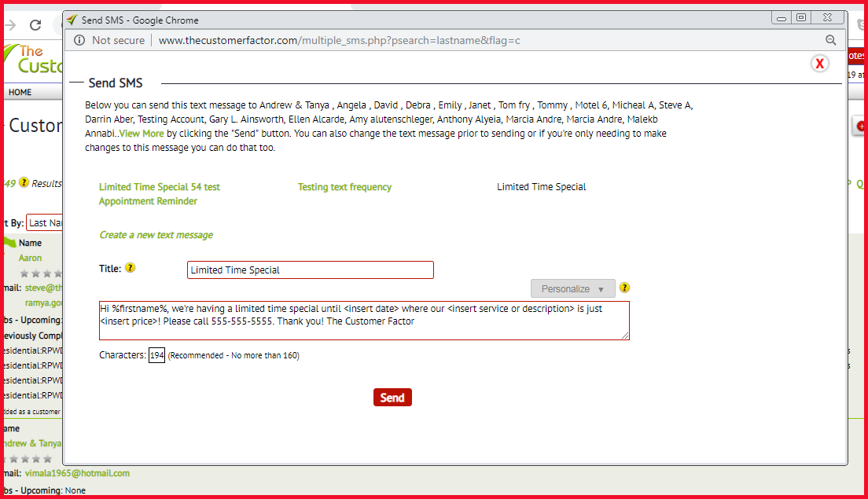868x499 pixels.
Task: Select the Send SMS window title text
Action: click(139, 20)
